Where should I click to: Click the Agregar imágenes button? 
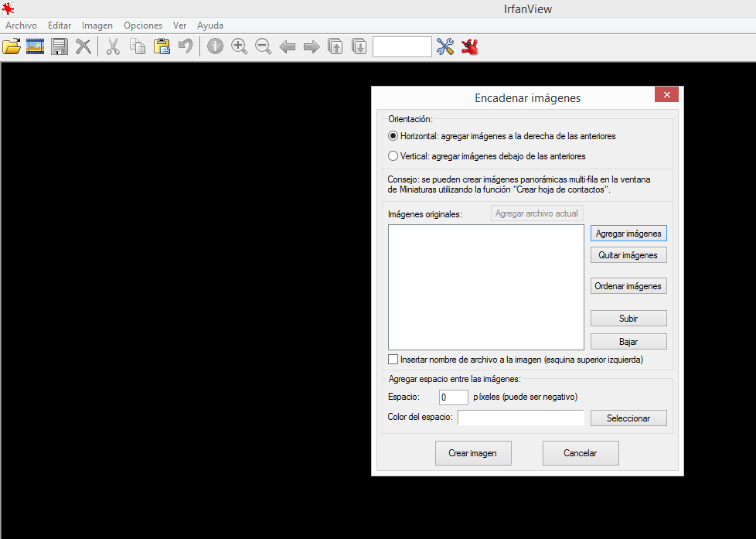tap(628, 234)
